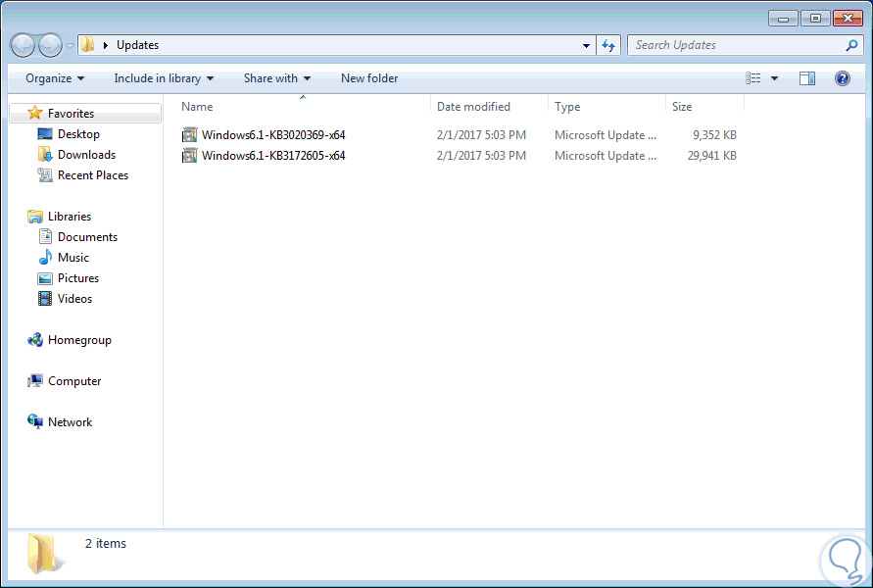The height and width of the screenshot is (588, 873).
Task: Click the Computer monitor icon
Action: coord(35,381)
